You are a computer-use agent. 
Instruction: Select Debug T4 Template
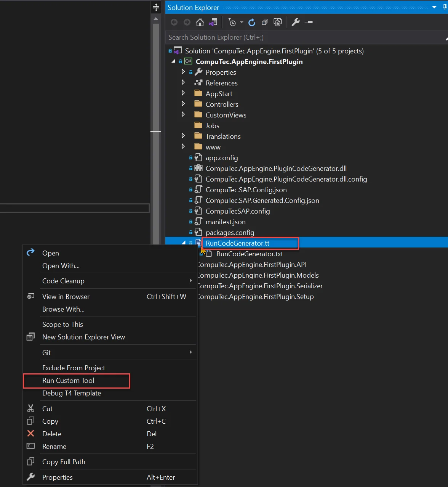pyautogui.click(x=72, y=393)
